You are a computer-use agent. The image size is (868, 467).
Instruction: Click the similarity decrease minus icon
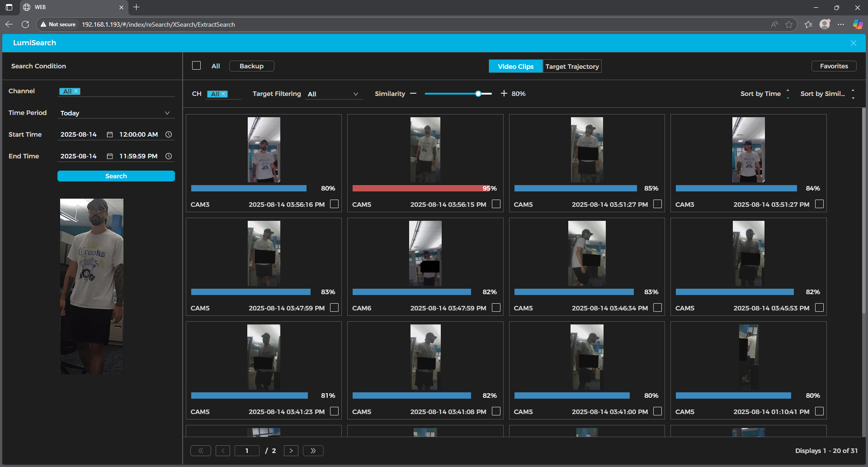413,94
